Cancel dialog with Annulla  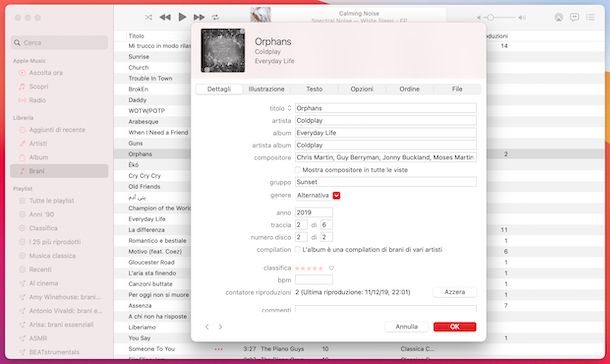(407, 327)
